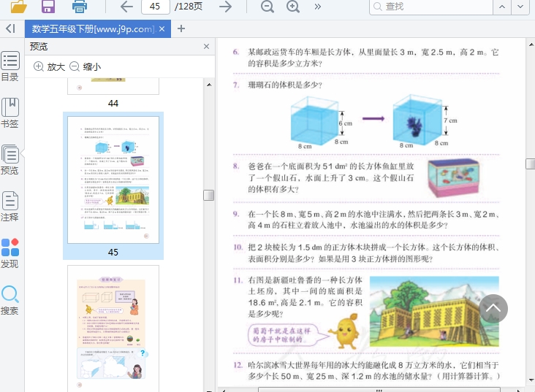Click the zoom out magnifier in toolbar
The image size is (535, 392).
267,7
